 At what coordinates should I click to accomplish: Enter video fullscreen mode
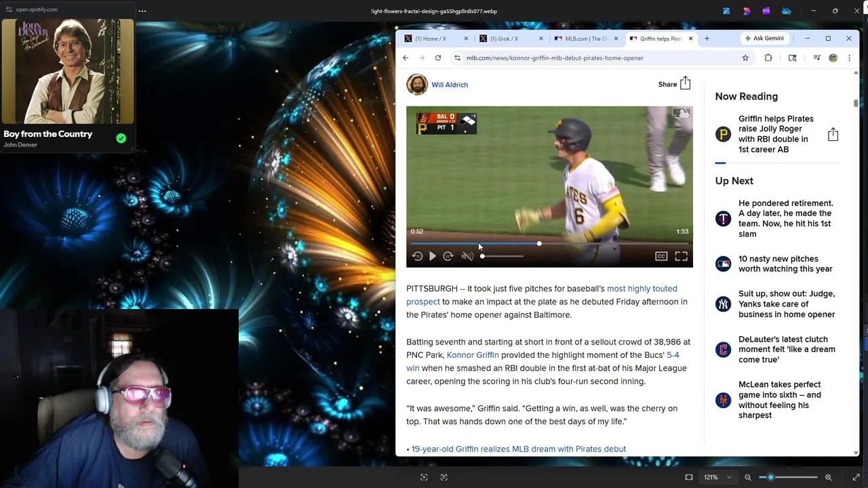point(681,256)
